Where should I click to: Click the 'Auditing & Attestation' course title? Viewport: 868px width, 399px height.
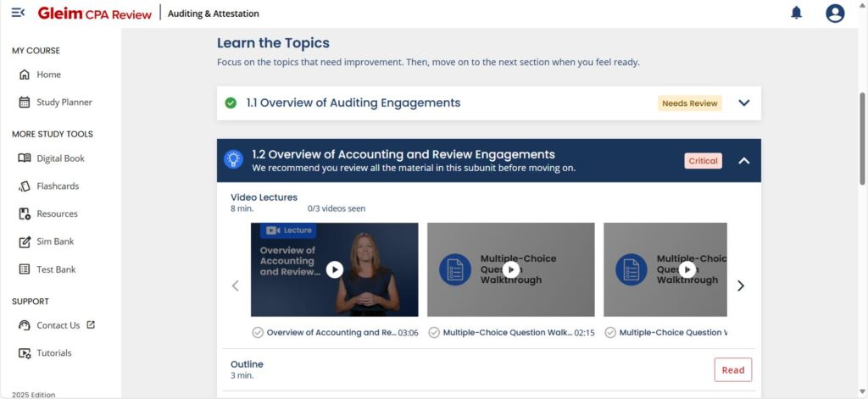coord(213,14)
